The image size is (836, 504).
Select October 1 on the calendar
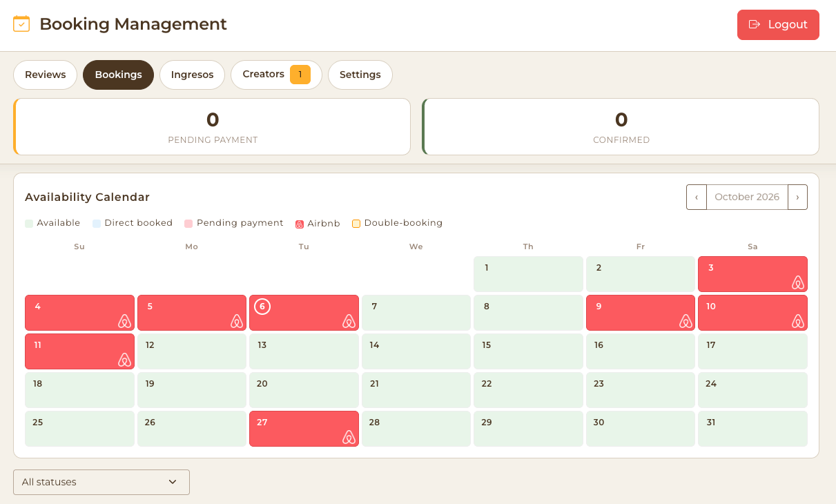click(528, 274)
